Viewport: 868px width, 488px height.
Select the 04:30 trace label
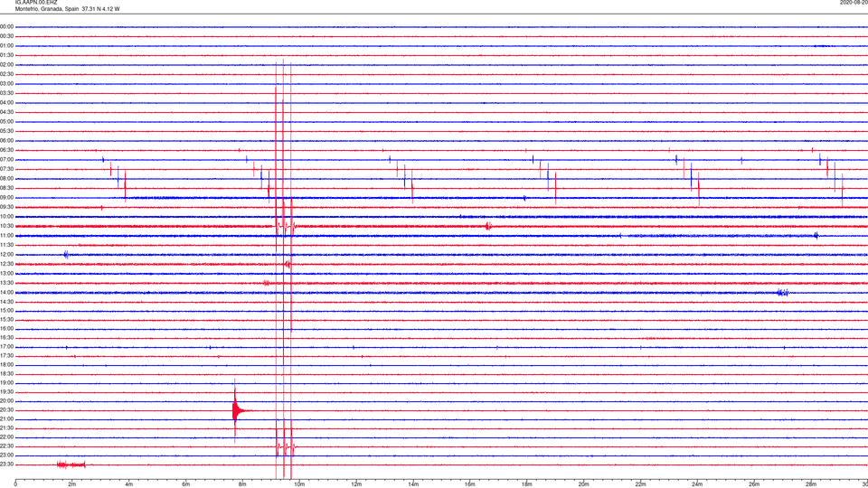pyautogui.click(x=6, y=112)
